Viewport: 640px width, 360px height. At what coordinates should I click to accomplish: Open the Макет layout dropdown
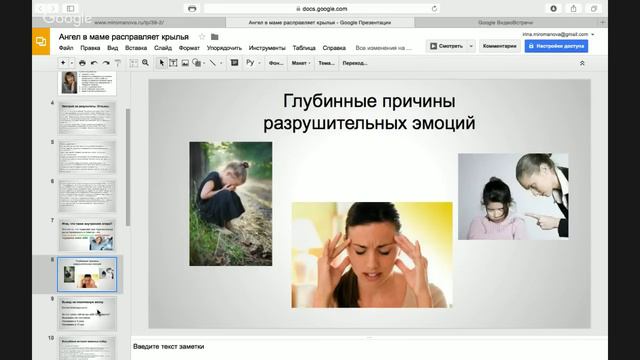301,63
